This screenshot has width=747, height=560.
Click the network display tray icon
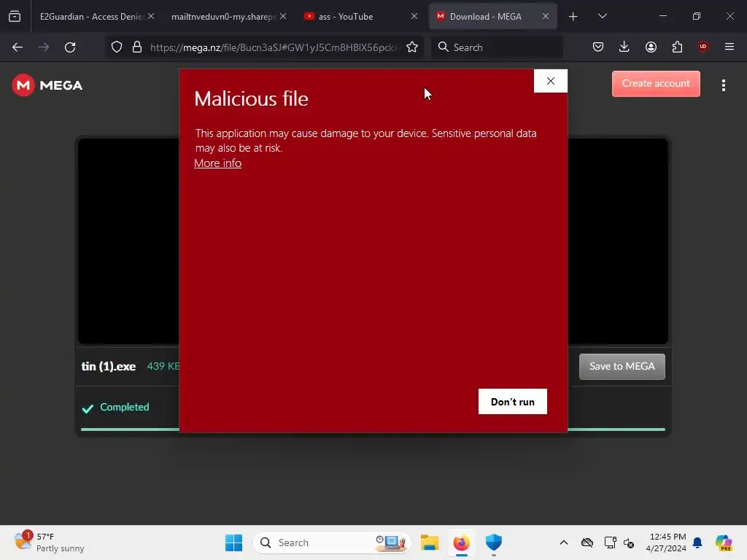610,542
